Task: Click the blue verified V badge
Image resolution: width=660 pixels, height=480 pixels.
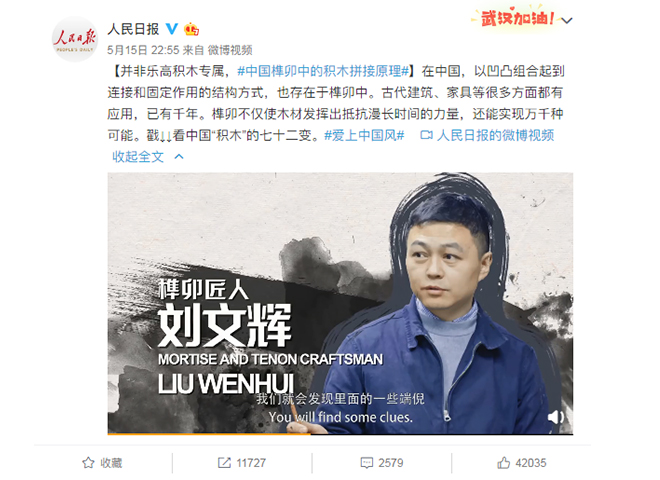Action: tap(172, 29)
